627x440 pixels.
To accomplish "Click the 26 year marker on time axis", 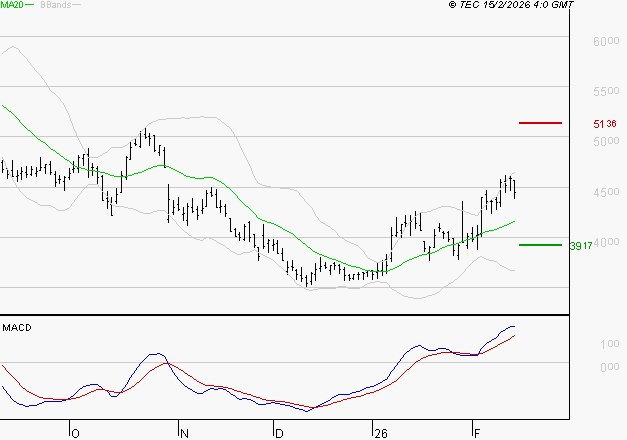I will pos(381,434).
